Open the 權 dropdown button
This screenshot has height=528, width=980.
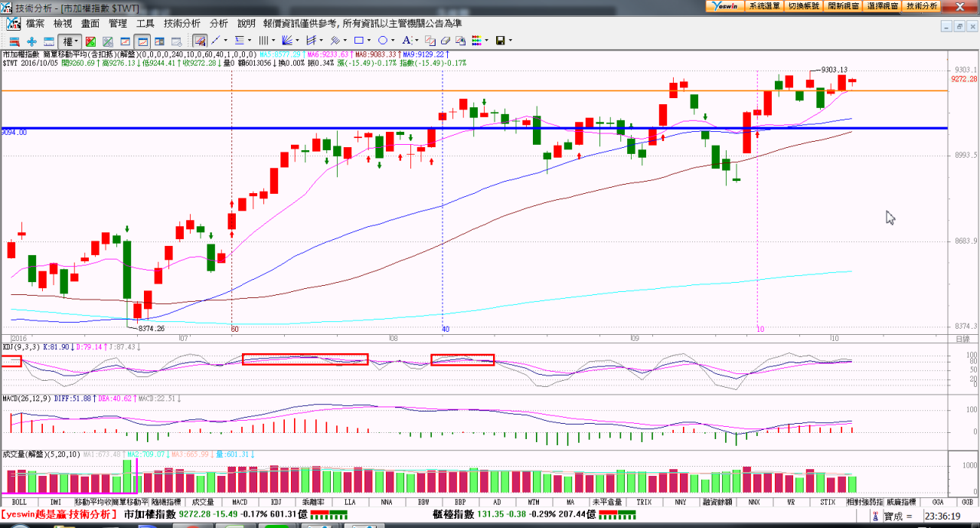(x=69, y=41)
